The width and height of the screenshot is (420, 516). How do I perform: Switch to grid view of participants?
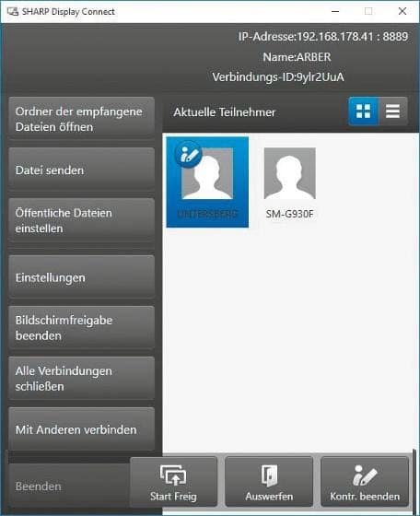coord(363,111)
